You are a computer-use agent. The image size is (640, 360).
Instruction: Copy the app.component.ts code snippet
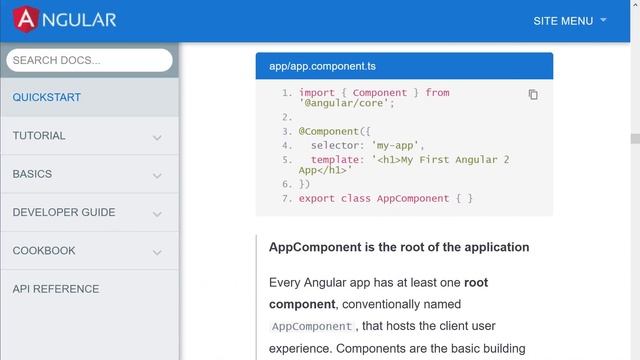(533, 94)
